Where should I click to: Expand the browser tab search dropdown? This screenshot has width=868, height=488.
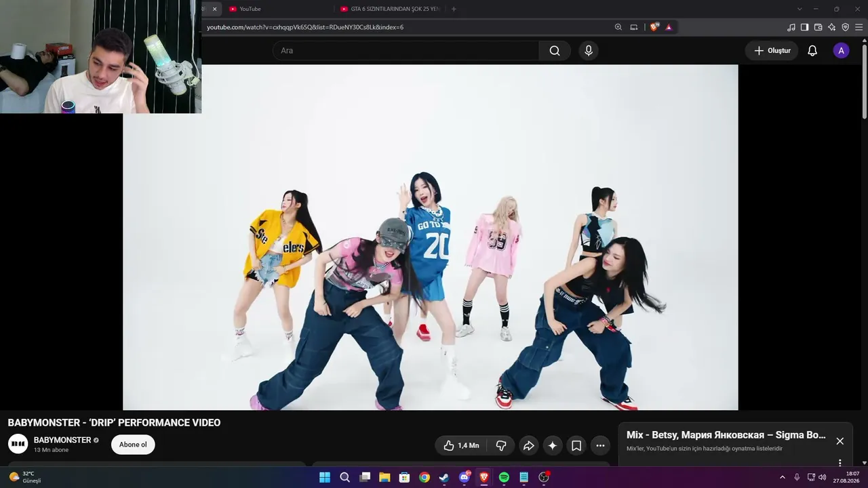coord(800,9)
